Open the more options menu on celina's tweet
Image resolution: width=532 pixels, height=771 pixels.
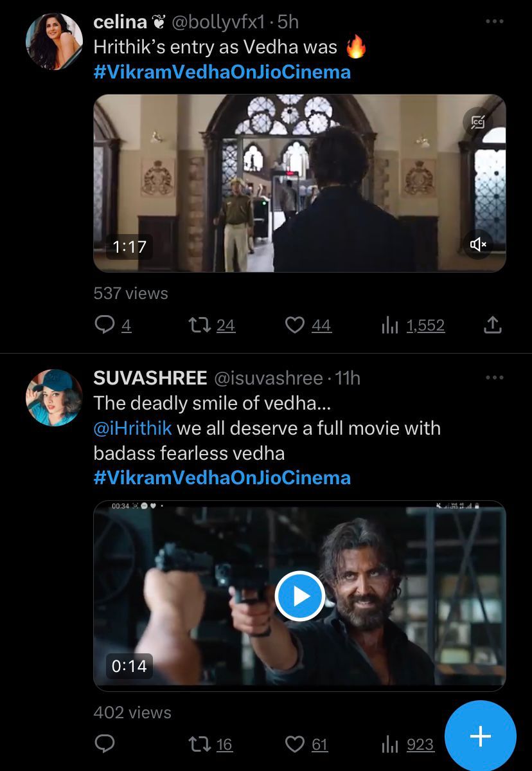tap(493, 21)
